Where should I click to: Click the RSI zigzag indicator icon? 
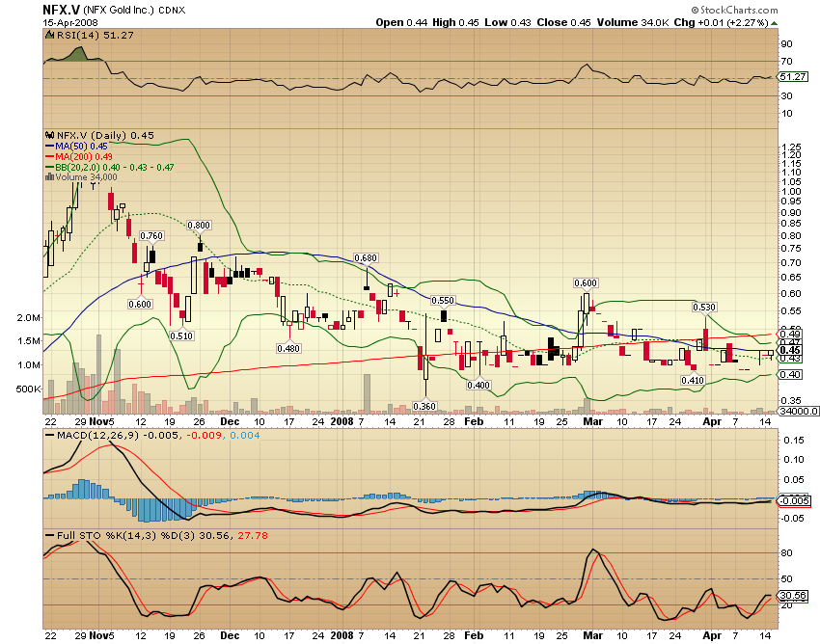click(x=49, y=34)
